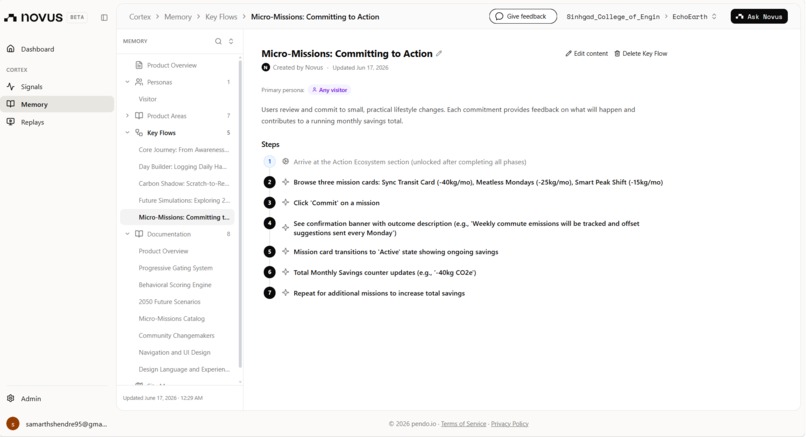Image resolution: width=806 pixels, height=437 pixels.
Task: Open Micro-Missions Catalog document
Action: click(171, 319)
